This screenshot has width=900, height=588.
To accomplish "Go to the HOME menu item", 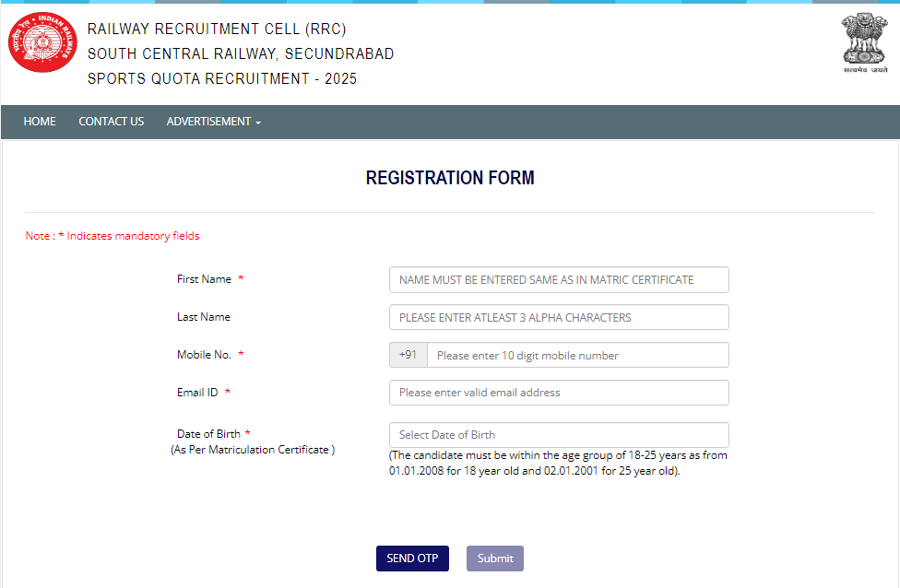I will [40, 121].
